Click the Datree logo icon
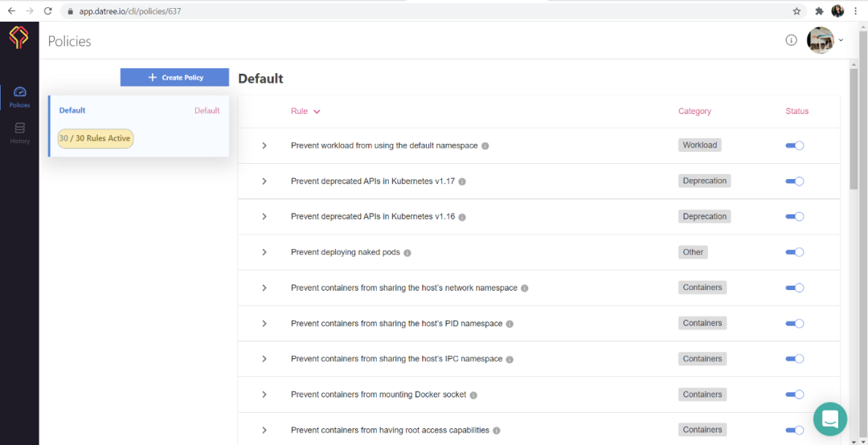Image resolution: width=868 pixels, height=445 pixels. 18,38
